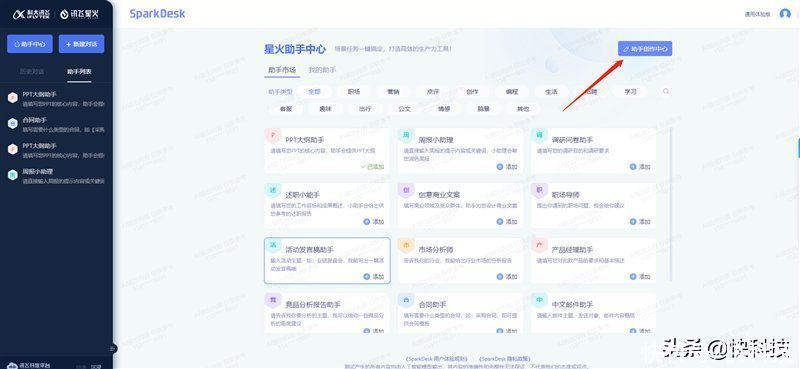Add the 述职小能手 assistant
This screenshot has width=800, height=369.
[373, 222]
